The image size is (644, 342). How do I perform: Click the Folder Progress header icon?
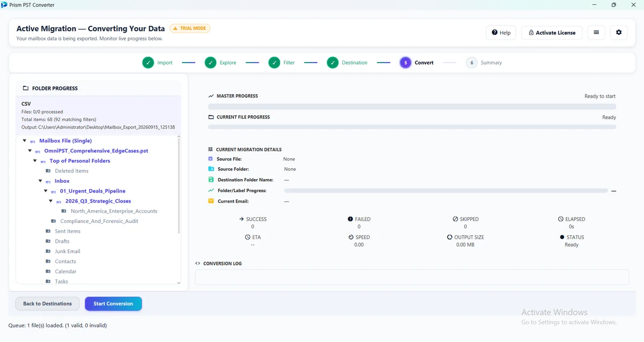coord(25,88)
